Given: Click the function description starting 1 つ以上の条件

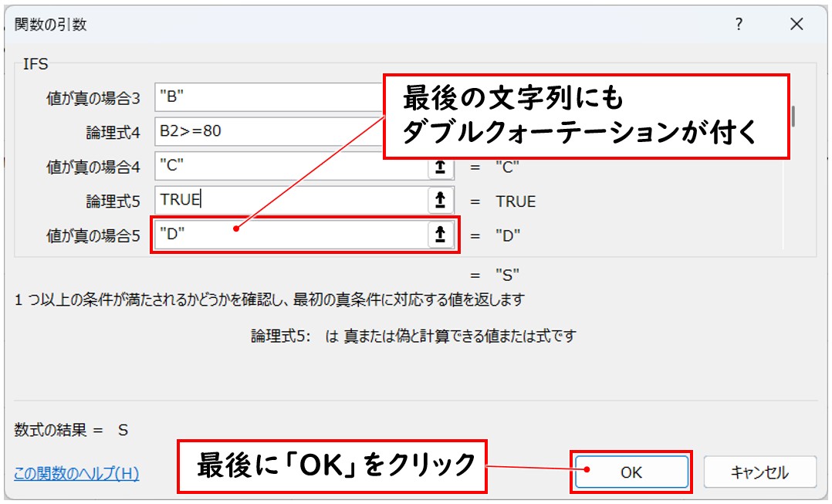Looking at the screenshot, I should [x=269, y=299].
